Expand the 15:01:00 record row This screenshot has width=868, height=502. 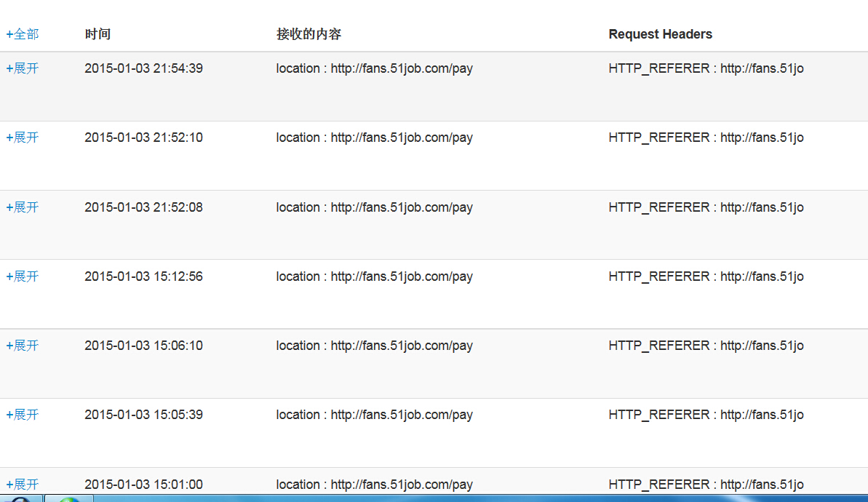pos(22,485)
